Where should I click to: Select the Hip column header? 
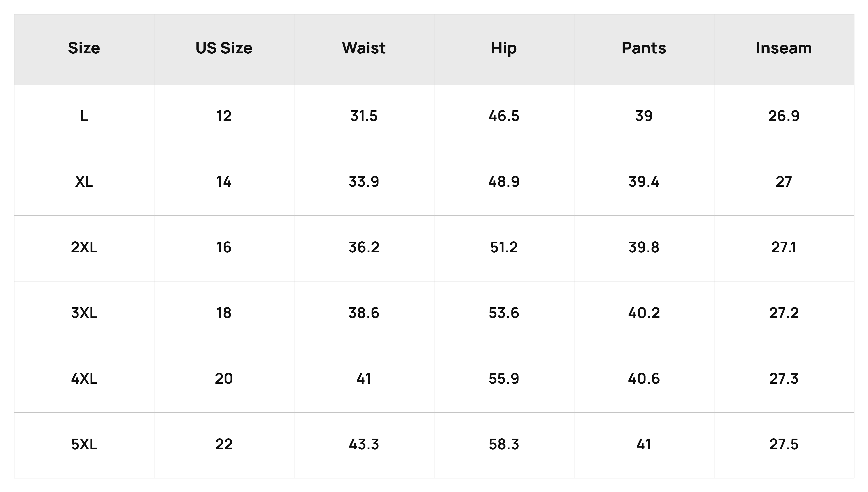tap(504, 49)
